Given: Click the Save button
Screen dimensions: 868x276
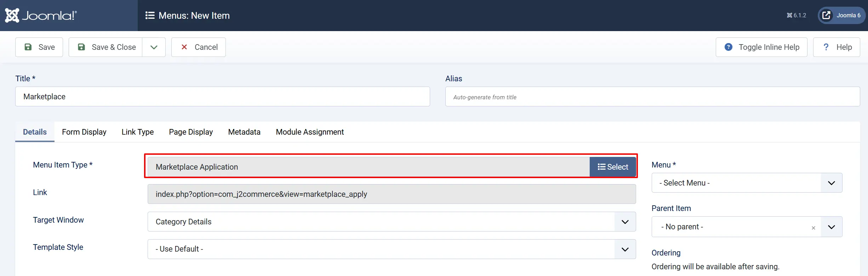Looking at the screenshot, I should tap(39, 47).
